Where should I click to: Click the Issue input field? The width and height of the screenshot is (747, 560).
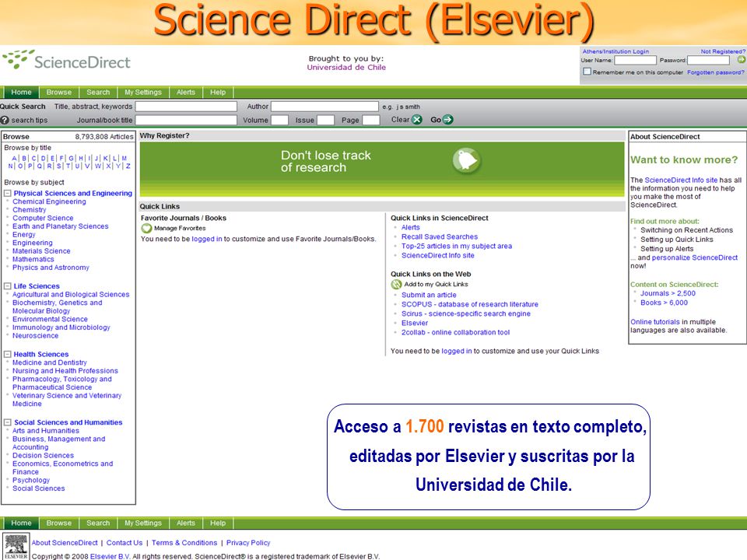(x=325, y=120)
